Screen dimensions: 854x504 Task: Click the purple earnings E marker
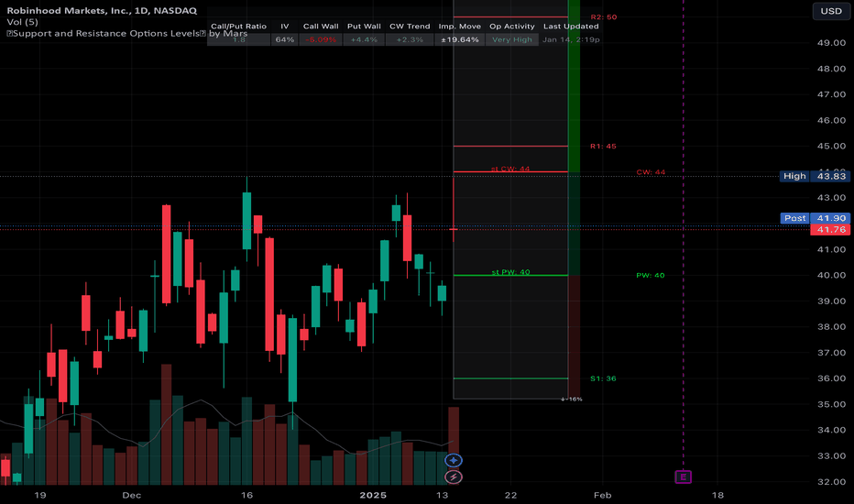pyautogui.click(x=683, y=477)
